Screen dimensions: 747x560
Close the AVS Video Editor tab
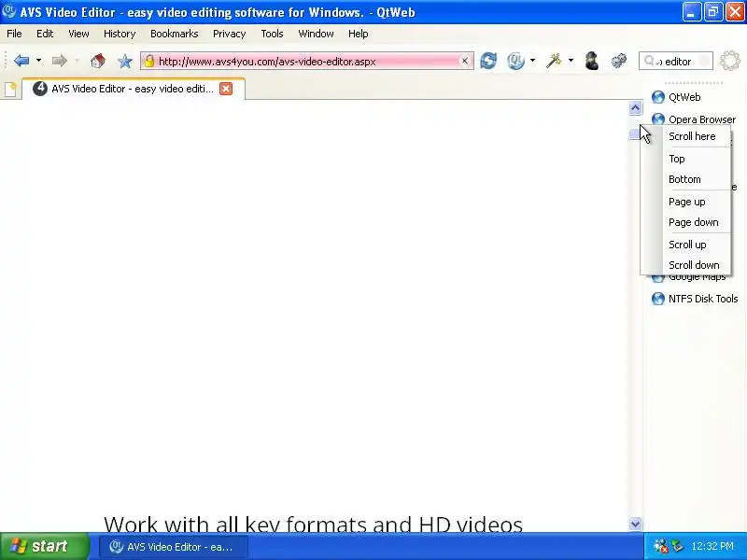[226, 89]
